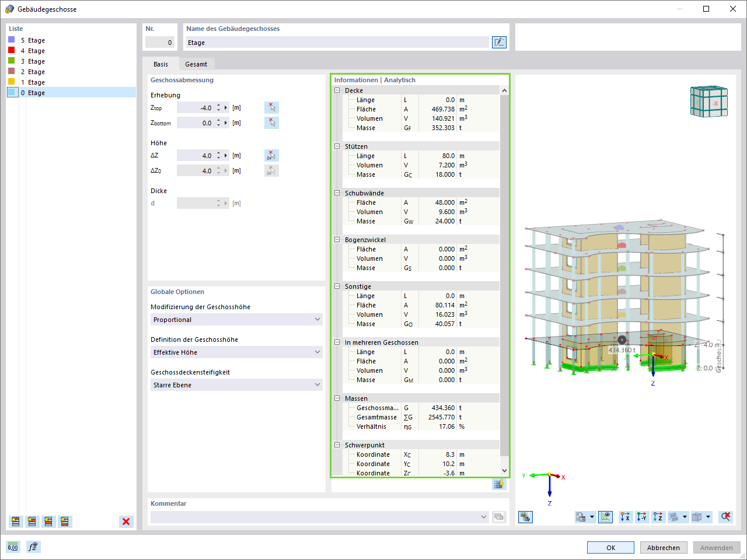747x560 pixels.
Task: Click the fourth new-storey icon below the list
Action: point(65,521)
